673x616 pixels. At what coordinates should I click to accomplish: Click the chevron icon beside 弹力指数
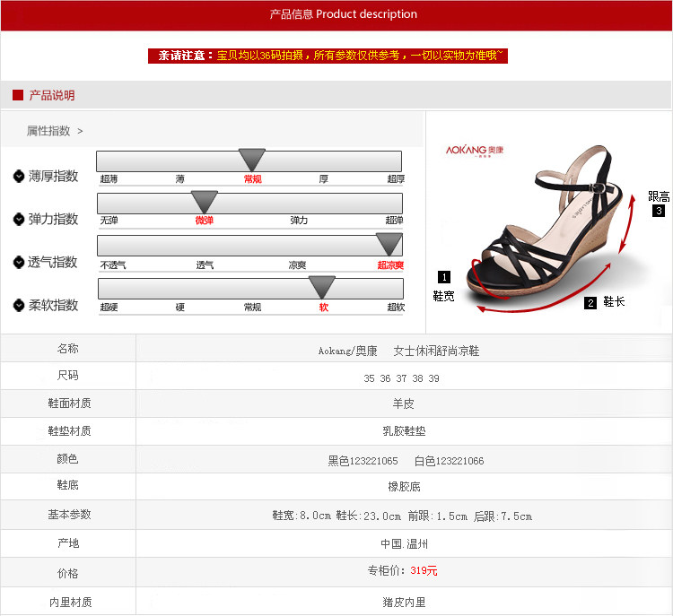19,219
